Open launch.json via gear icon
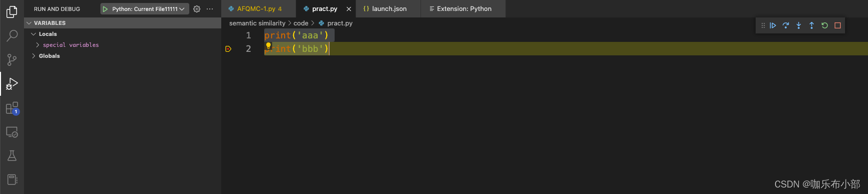868x194 pixels. 197,9
